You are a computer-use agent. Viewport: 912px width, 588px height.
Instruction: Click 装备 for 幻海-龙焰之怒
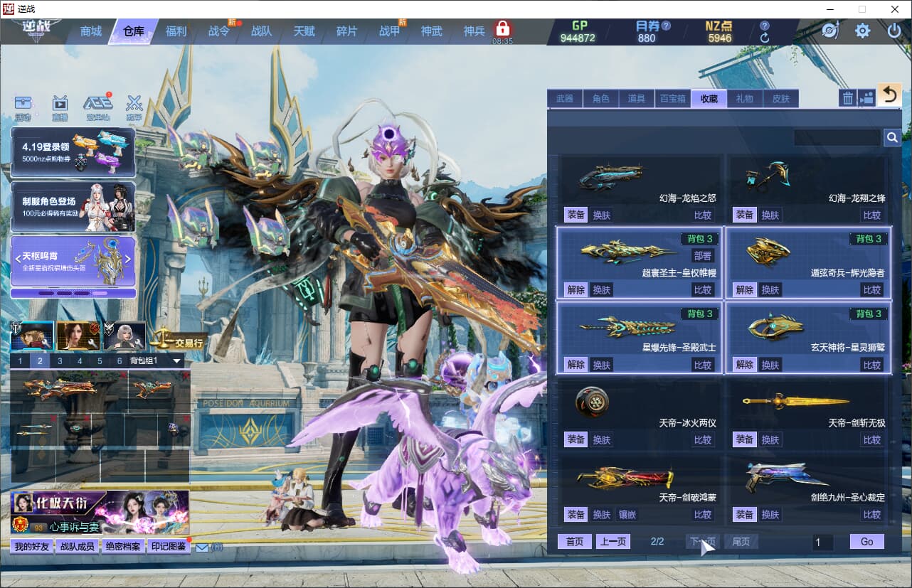click(x=576, y=215)
